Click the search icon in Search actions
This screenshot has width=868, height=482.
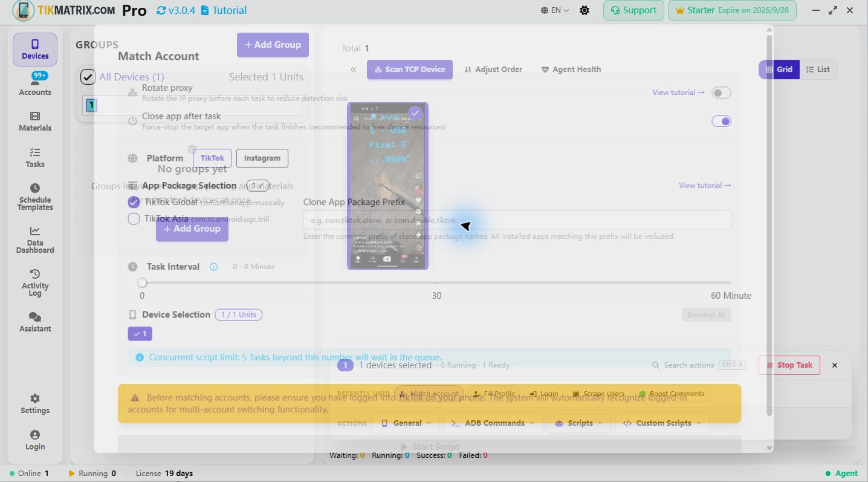(x=656, y=365)
